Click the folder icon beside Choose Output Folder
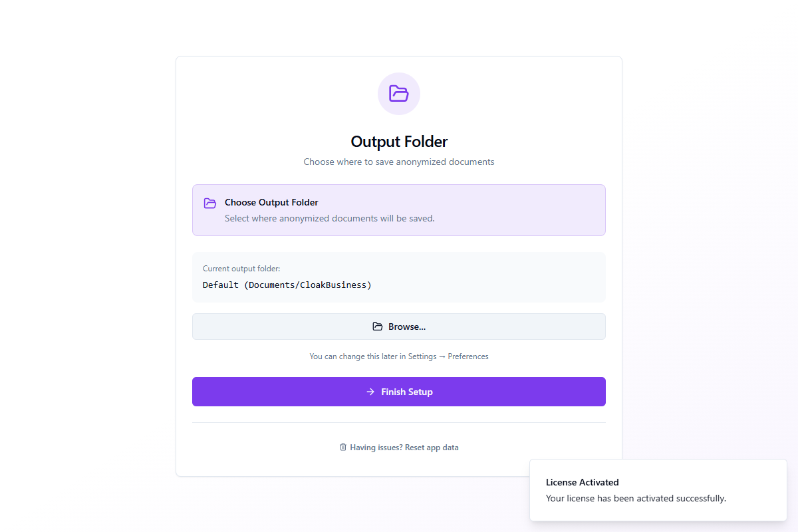Image resolution: width=798 pixels, height=532 pixels. [210, 203]
